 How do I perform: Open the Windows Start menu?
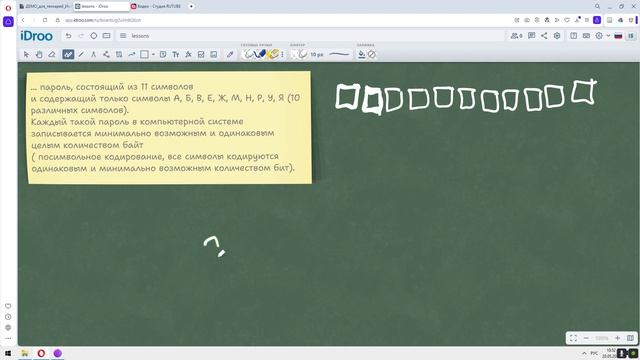click(8, 353)
